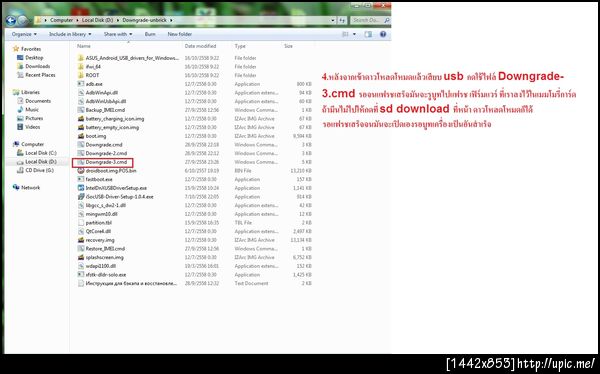
Task: Open the address bar history dropdown arrow
Action: [333, 20]
